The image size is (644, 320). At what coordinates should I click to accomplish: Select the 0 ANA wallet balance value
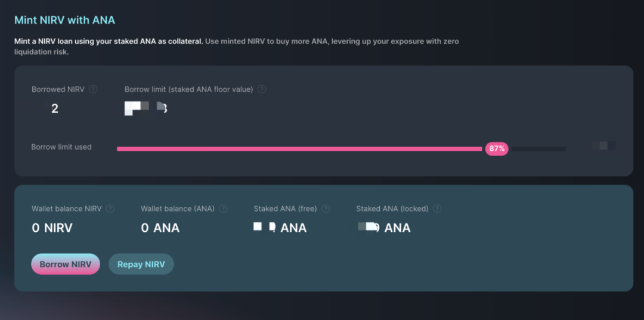point(160,228)
